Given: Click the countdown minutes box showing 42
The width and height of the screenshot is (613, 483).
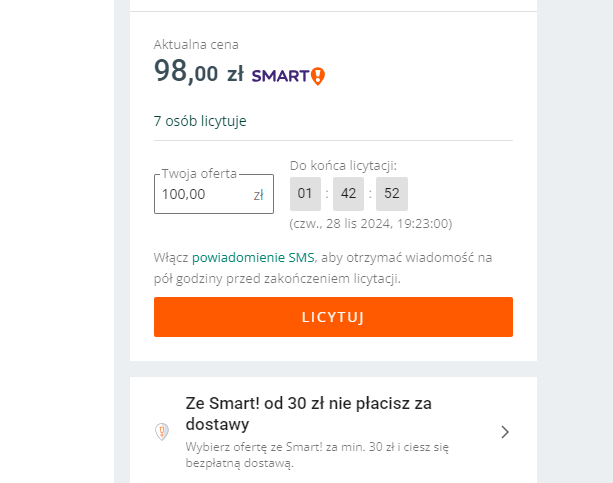Looking at the screenshot, I should [x=349, y=193].
